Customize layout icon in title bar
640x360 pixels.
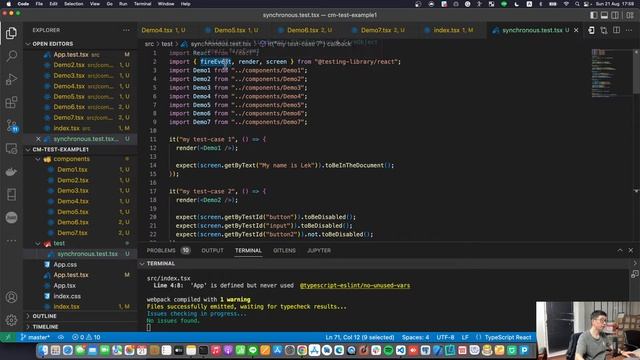[x=630, y=15]
